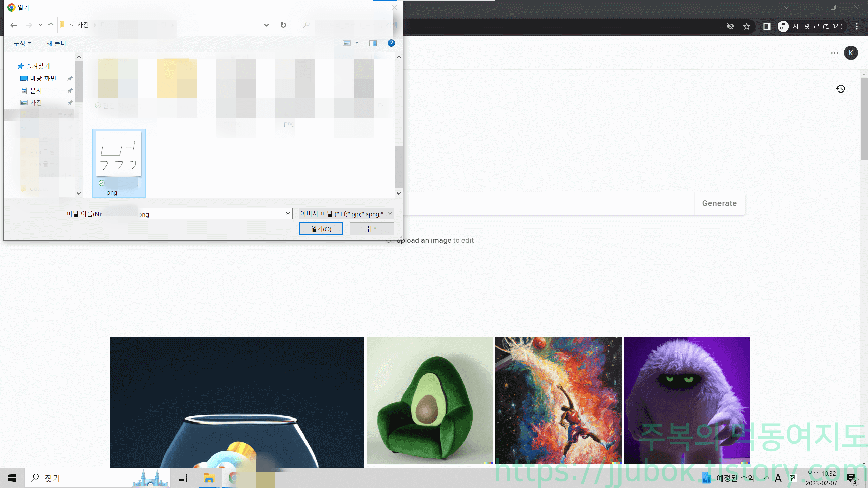Click the refresh button in file dialog
Image resolution: width=868 pixels, height=488 pixels.
point(283,25)
